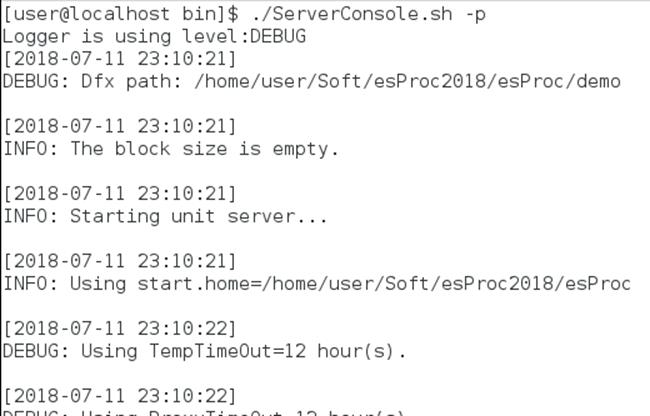Click the first [2018-07-11 23:10:22] timestamp
This screenshot has height=416, width=650.
pos(119,329)
